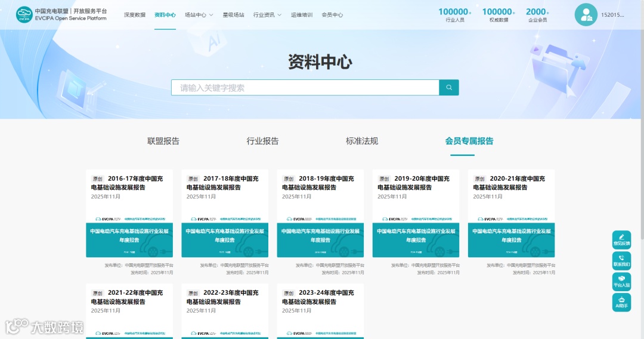Expand the 场站中心 dropdown chevron
Screen dimensions: 644x339
[211, 15]
